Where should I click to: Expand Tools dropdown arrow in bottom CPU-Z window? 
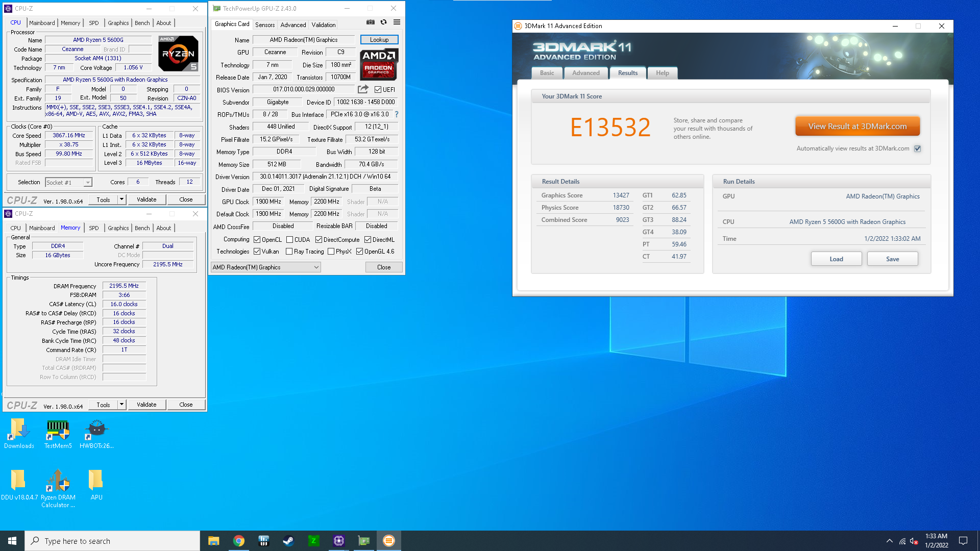[x=121, y=405]
